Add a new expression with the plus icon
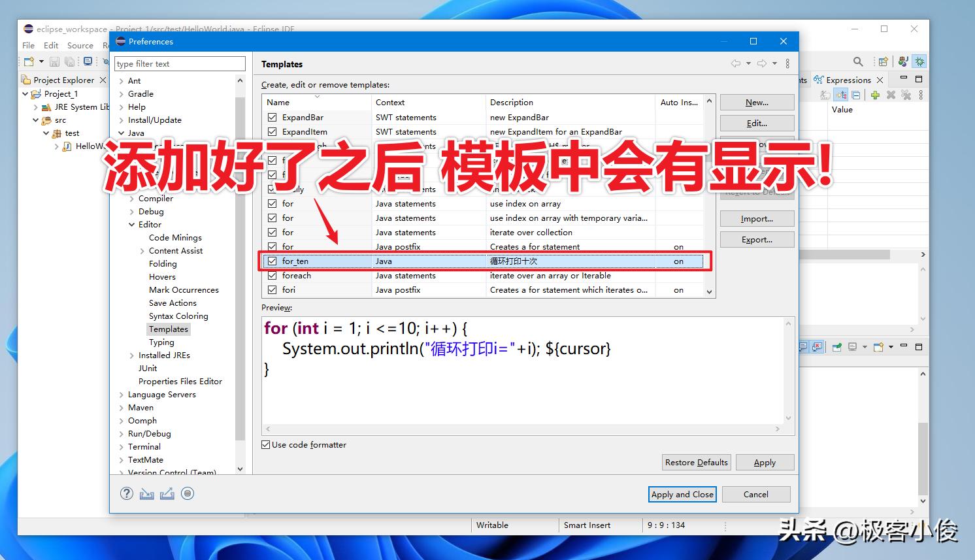Viewport: 975px width, 560px height. (874, 94)
